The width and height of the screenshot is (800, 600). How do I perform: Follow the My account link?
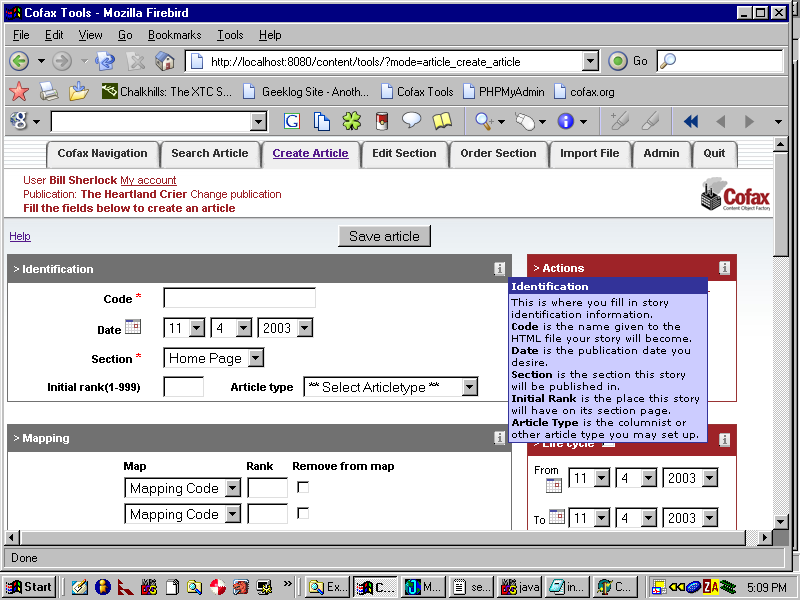click(148, 180)
